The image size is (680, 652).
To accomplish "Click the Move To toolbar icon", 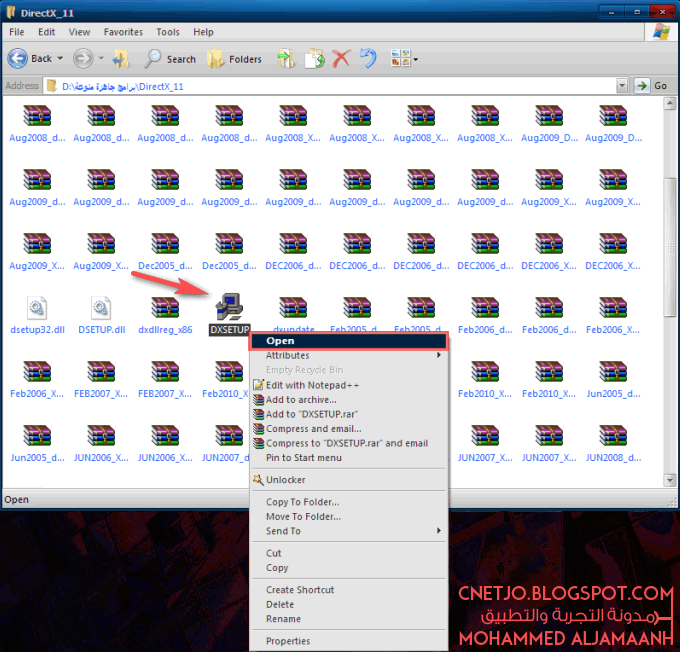I will [x=286, y=59].
